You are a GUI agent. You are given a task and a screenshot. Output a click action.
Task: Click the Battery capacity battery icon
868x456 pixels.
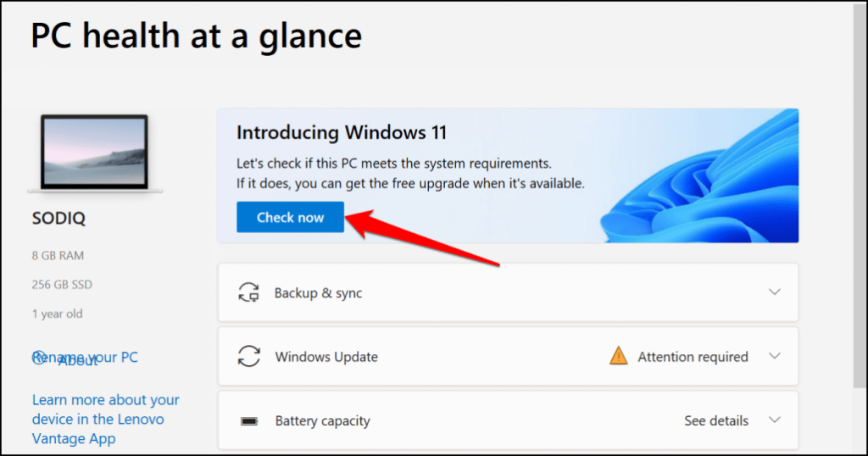[x=248, y=421]
